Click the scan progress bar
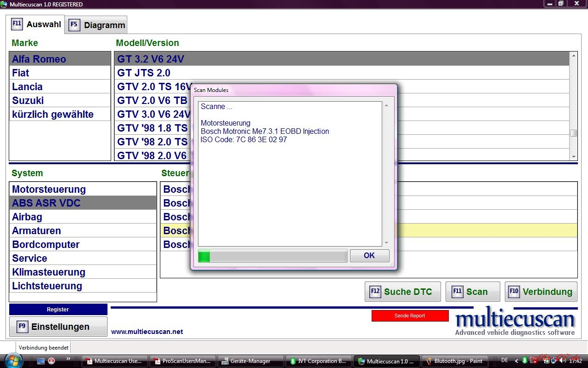The height and width of the screenshot is (368, 588). [x=272, y=256]
